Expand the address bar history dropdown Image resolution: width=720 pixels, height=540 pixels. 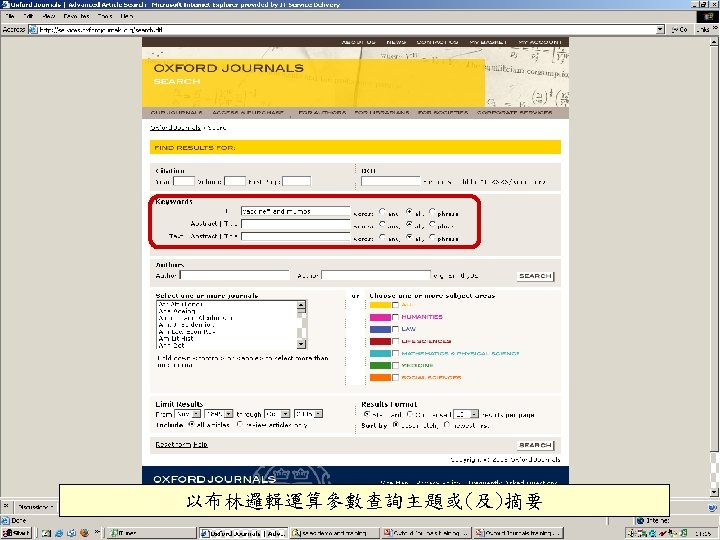[x=660, y=29]
